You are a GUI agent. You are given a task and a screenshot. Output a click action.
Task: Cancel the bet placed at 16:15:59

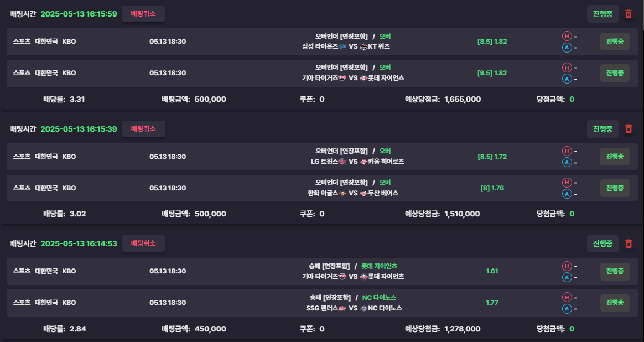click(x=143, y=14)
